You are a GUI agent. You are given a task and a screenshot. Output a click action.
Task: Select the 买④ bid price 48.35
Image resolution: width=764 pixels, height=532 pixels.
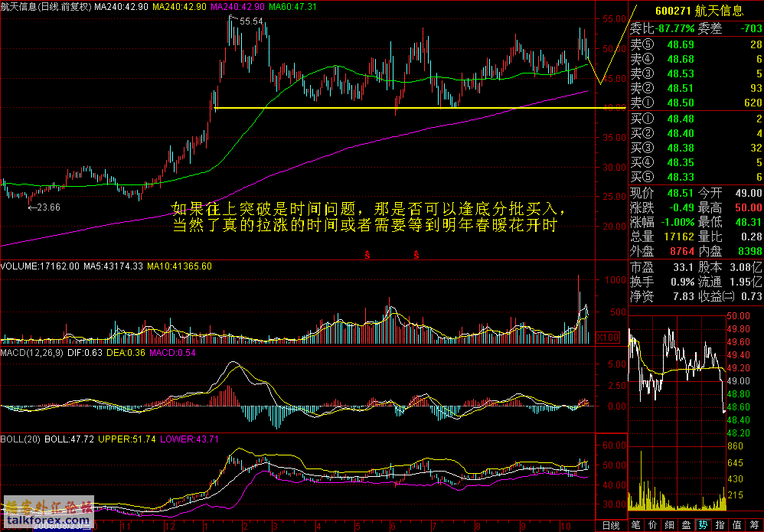pos(681,162)
